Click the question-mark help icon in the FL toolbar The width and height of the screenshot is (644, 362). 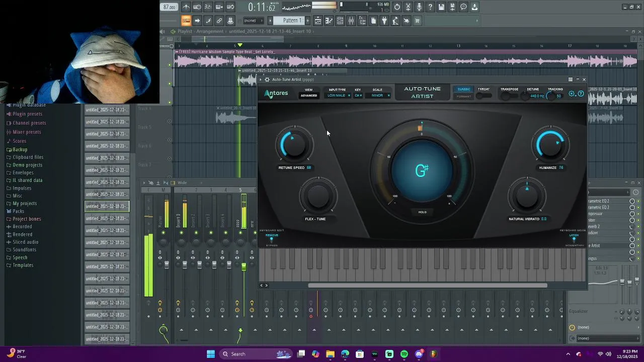point(430,7)
